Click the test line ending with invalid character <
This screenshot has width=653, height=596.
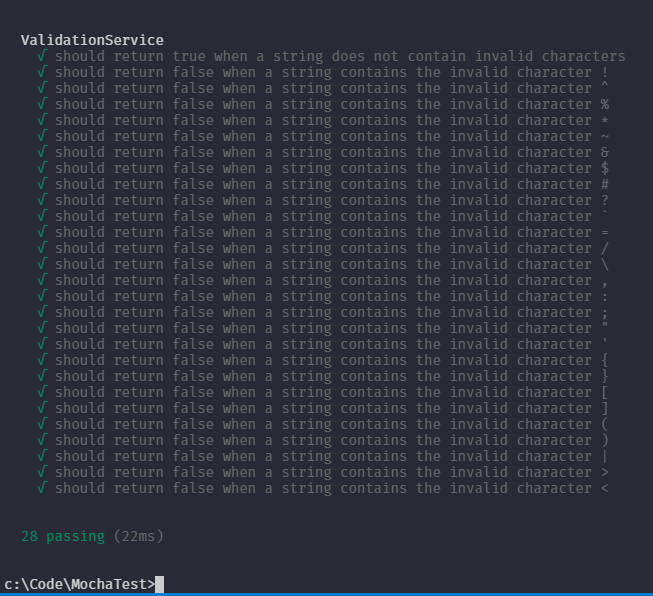tap(323, 488)
